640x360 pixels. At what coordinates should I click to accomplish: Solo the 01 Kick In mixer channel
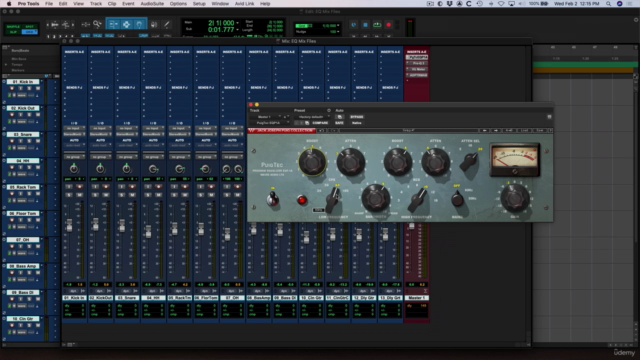point(69,195)
